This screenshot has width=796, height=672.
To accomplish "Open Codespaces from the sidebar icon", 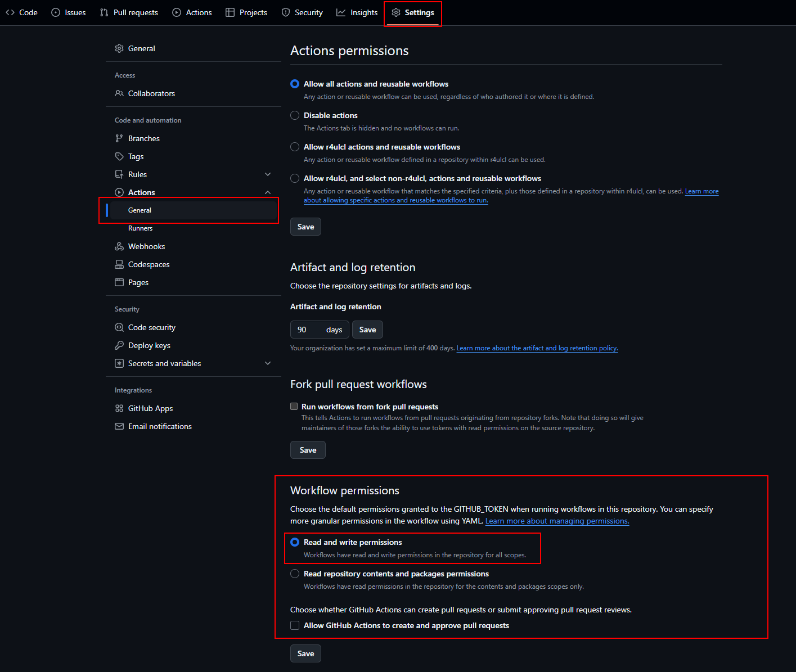I will pyautogui.click(x=119, y=264).
